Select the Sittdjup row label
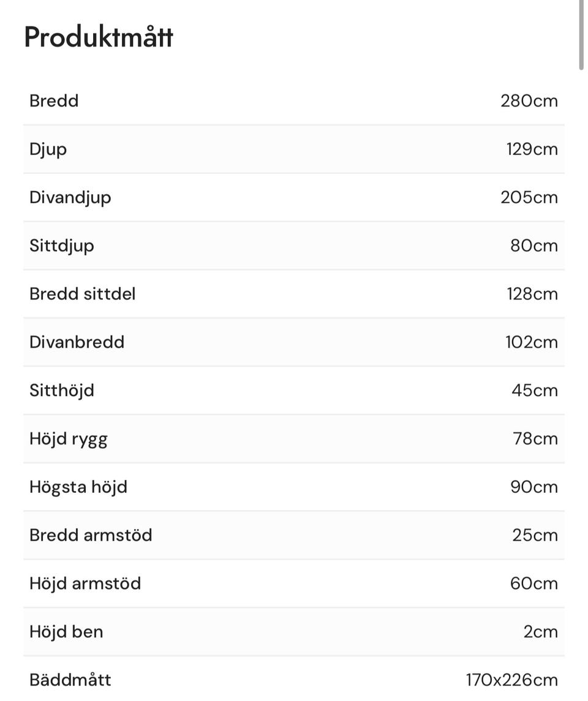Viewport: 588px width, 701px height. pyautogui.click(x=61, y=246)
